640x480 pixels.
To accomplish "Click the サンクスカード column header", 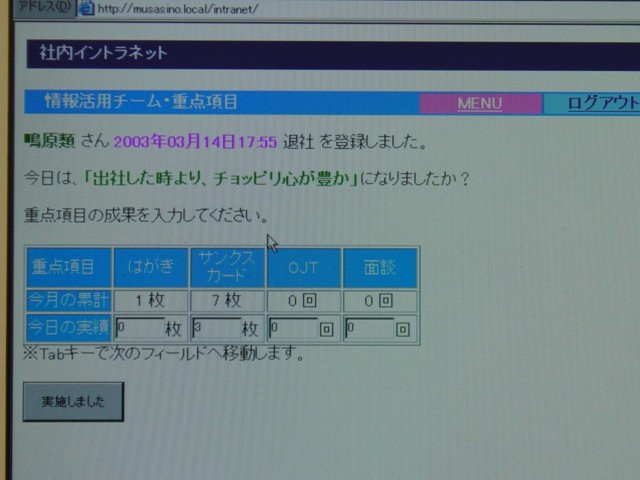I will (x=227, y=267).
